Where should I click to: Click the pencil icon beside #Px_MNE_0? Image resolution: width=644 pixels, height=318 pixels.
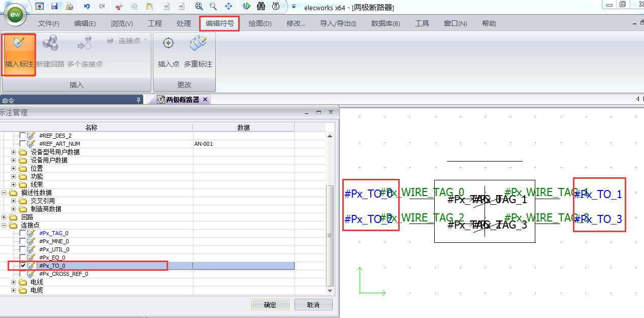point(31,241)
